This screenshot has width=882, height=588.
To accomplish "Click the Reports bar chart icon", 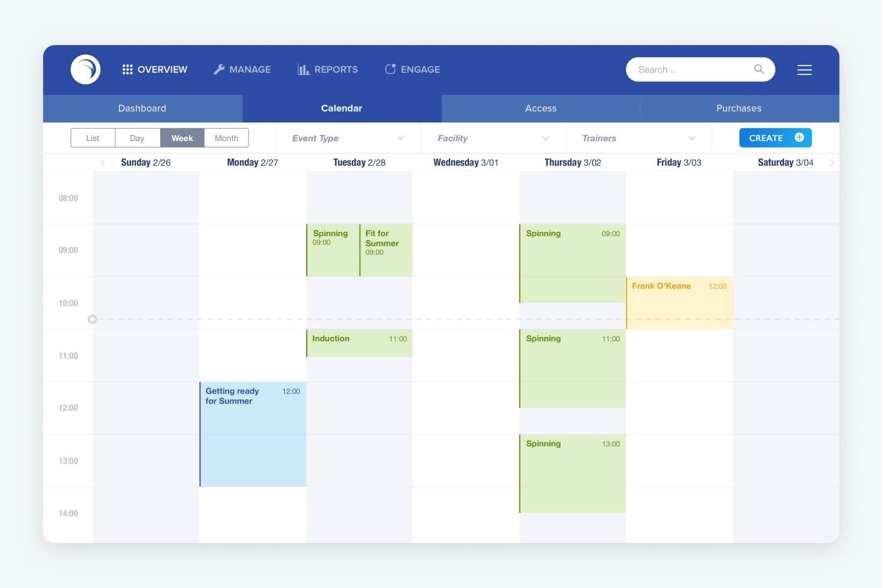I will (x=303, y=70).
